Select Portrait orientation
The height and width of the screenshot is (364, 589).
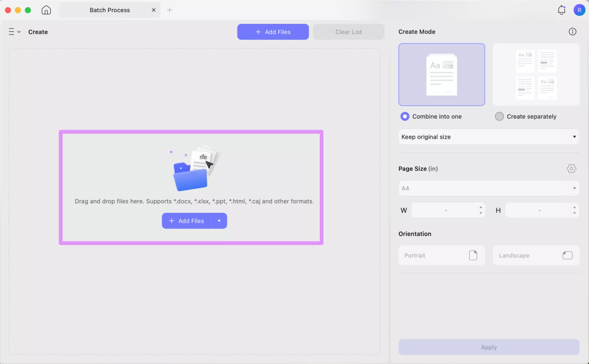tap(441, 255)
